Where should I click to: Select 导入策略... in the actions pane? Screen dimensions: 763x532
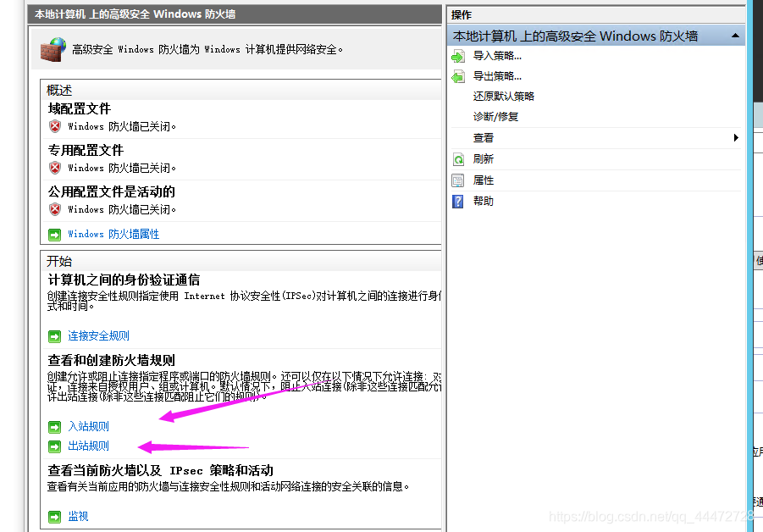tap(497, 56)
